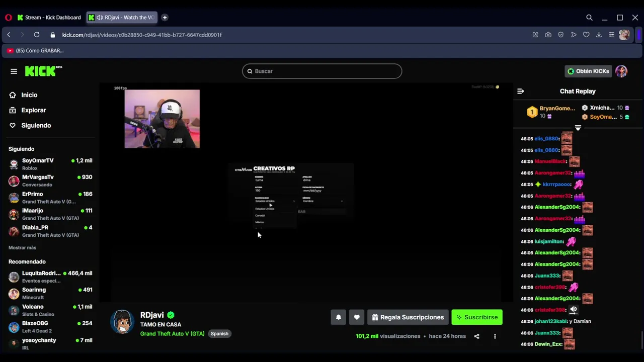Select the RDjavi - Watch the VOD tab

coord(121,18)
